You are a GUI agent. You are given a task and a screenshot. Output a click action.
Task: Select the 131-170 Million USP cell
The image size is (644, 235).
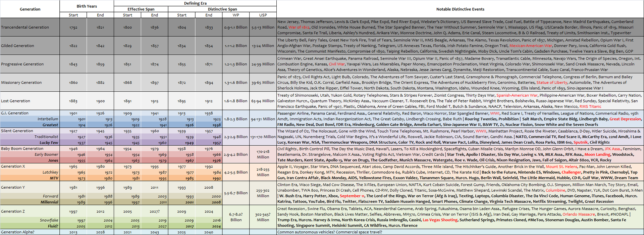tap(263, 137)
